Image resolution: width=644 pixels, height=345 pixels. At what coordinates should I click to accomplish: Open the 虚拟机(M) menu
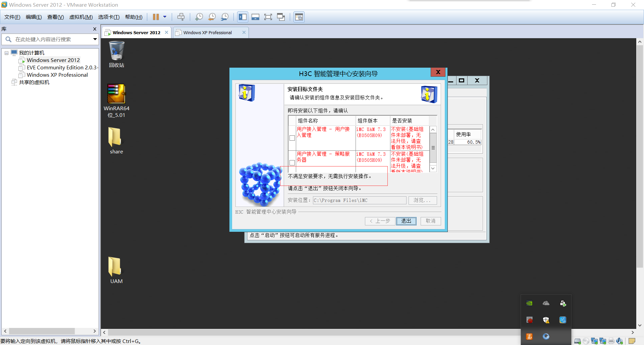pyautogui.click(x=81, y=17)
